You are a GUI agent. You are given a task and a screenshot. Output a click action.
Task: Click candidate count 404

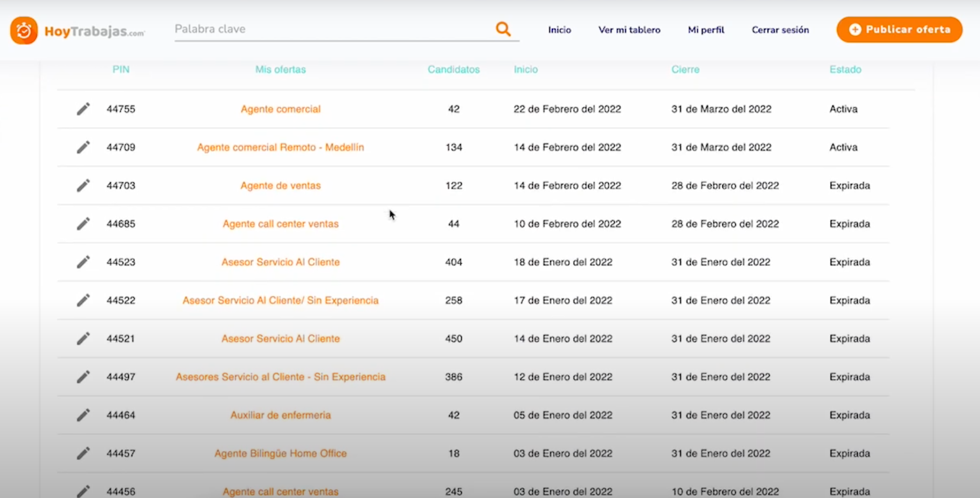pos(454,262)
